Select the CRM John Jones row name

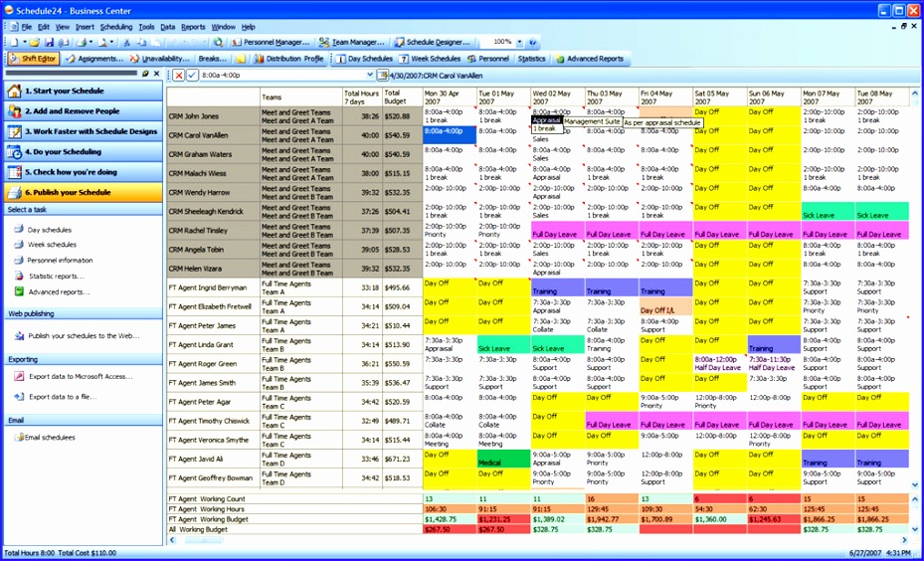(x=213, y=116)
